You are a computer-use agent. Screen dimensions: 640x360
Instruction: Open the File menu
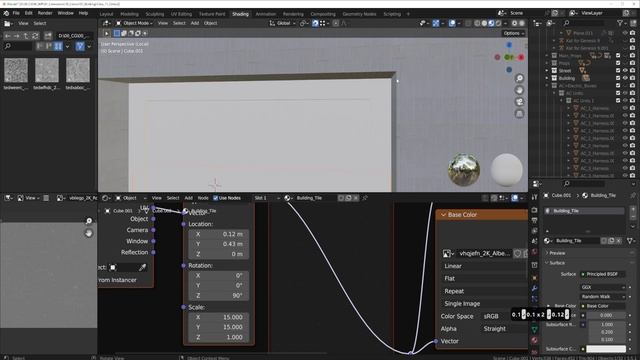pos(16,13)
